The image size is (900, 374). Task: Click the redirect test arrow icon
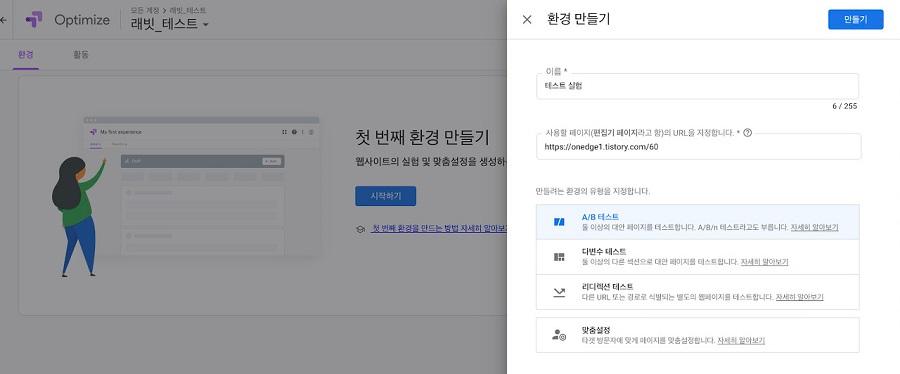point(558,292)
